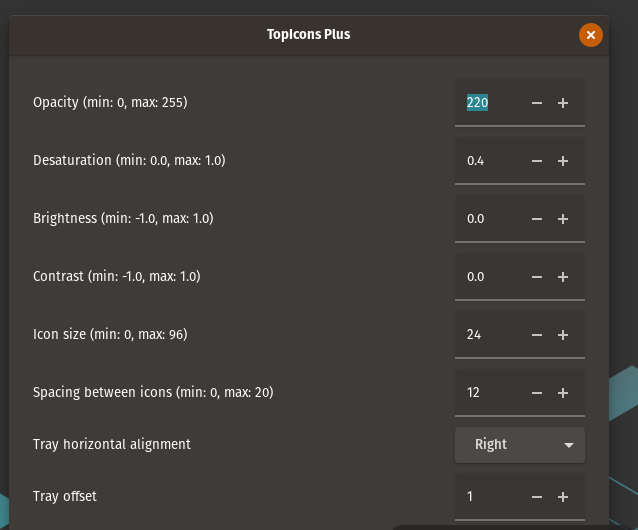Enlarge Icon size with the plus button
Image resolution: width=638 pixels, height=530 pixels.
pos(563,335)
